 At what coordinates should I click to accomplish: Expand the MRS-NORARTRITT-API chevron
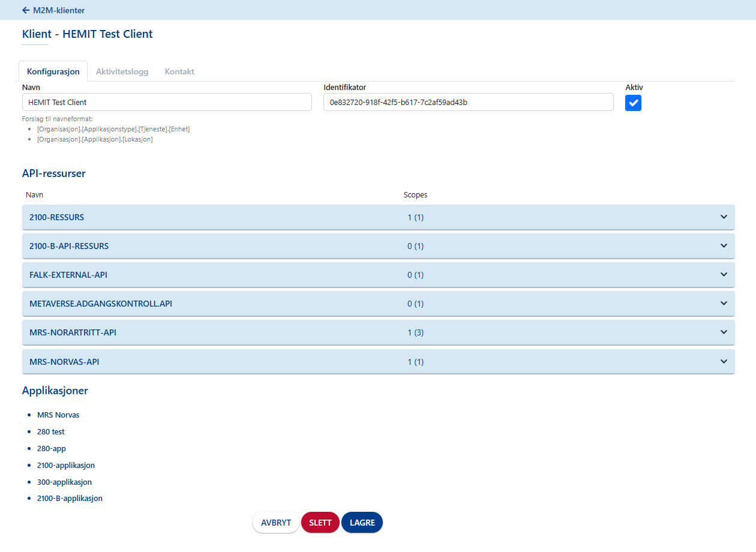coord(724,332)
